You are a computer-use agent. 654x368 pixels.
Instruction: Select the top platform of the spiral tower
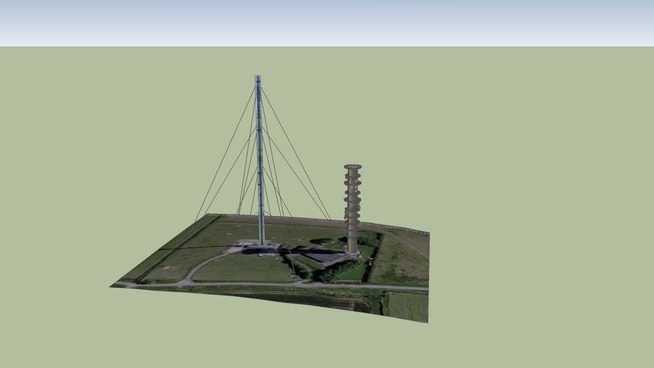[353, 167]
